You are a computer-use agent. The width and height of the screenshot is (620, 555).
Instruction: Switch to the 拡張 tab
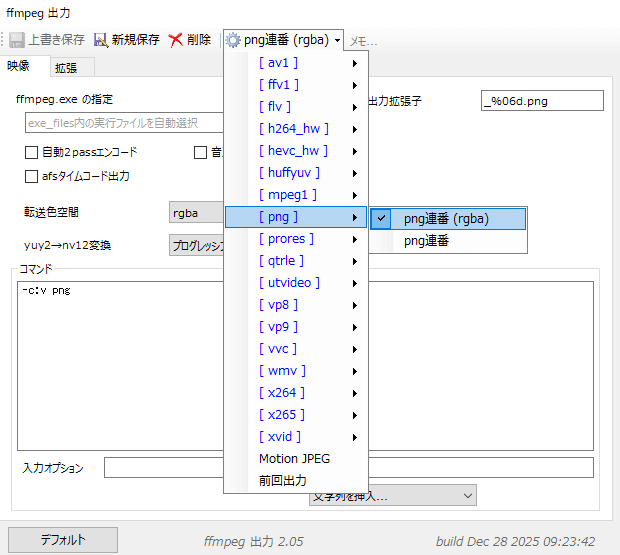coord(66,68)
